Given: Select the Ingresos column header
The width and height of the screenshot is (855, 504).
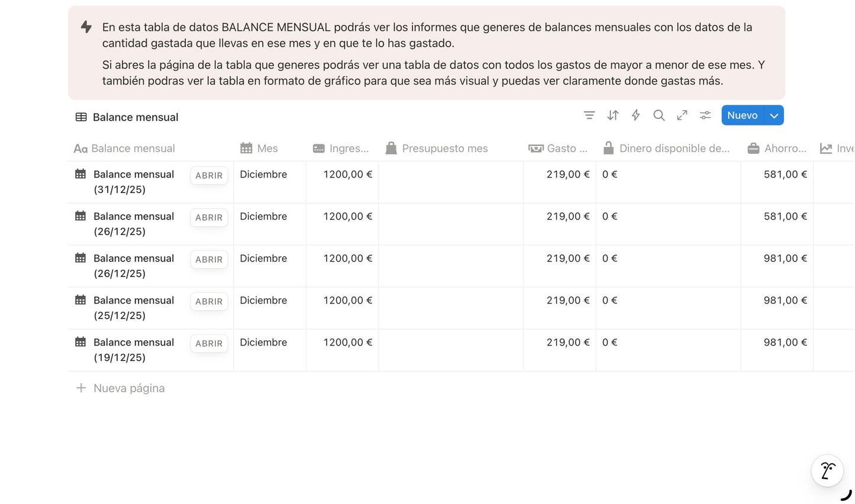Looking at the screenshot, I should [342, 148].
